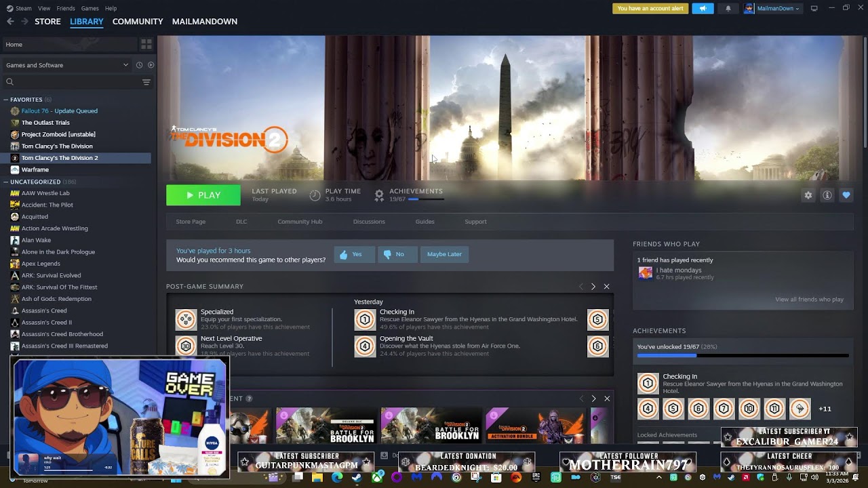The width and height of the screenshot is (868, 488).
Task: Recommend the game with Yes
Action: click(x=355, y=254)
